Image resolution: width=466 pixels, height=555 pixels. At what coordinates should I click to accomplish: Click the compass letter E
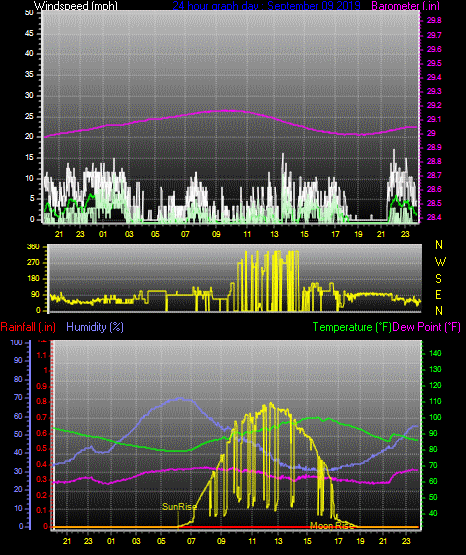click(x=438, y=294)
